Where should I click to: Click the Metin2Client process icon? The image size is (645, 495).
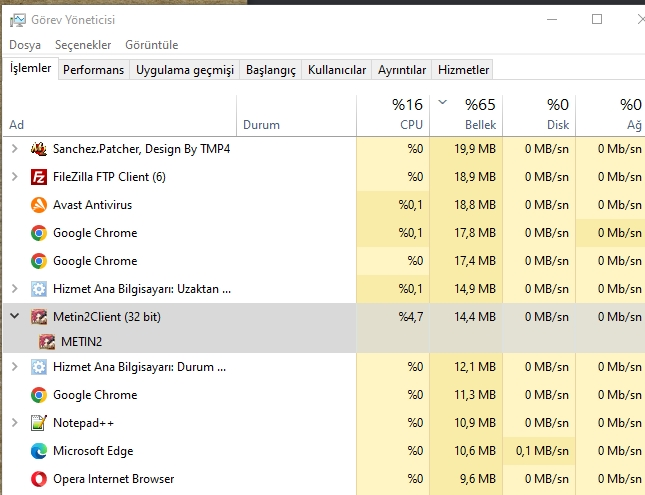[x=39, y=317]
